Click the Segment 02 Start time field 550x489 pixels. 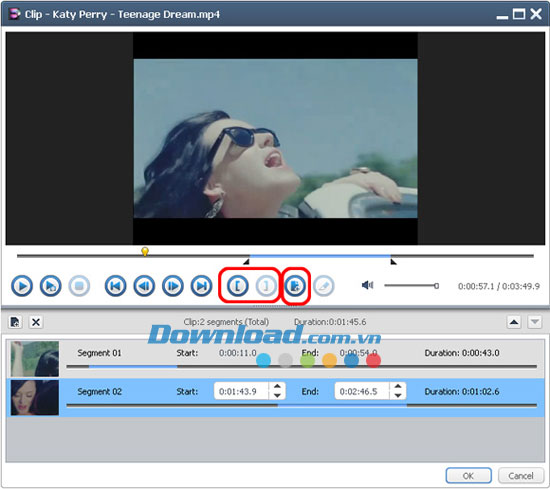click(241, 391)
